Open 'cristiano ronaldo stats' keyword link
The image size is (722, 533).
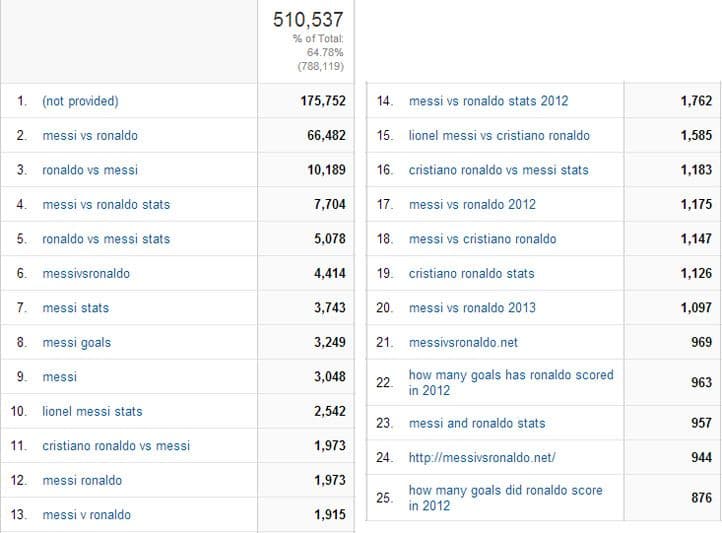(x=472, y=273)
